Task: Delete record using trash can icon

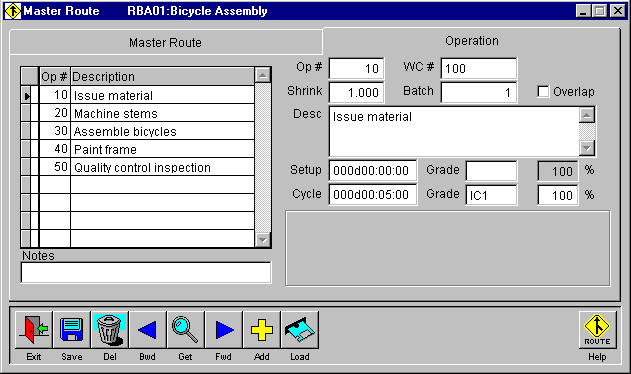Action: (x=109, y=330)
